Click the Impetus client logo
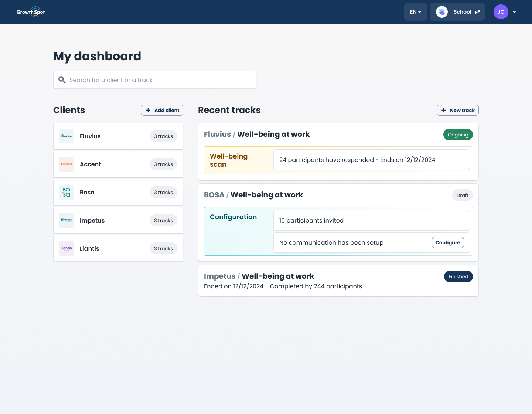Image resolution: width=532 pixels, height=414 pixels. click(66, 220)
